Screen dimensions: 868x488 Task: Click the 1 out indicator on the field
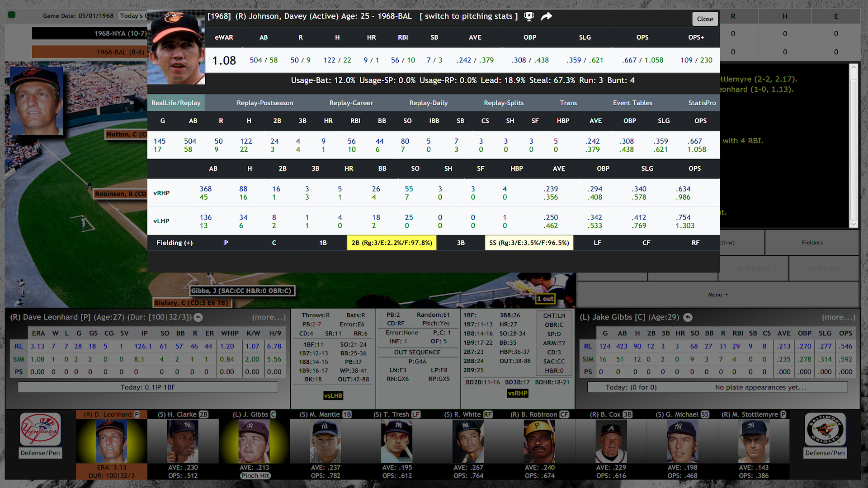(x=545, y=299)
